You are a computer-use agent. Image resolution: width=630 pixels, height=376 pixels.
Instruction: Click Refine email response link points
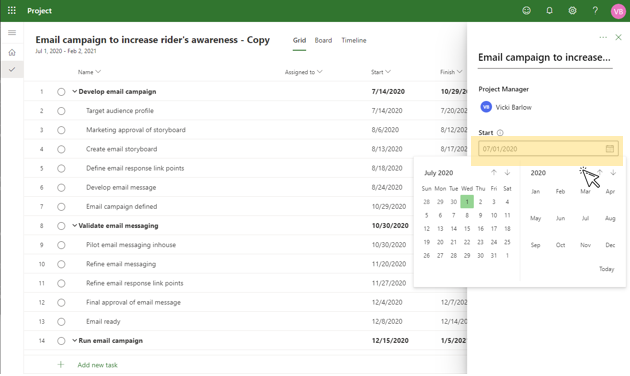click(135, 283)
